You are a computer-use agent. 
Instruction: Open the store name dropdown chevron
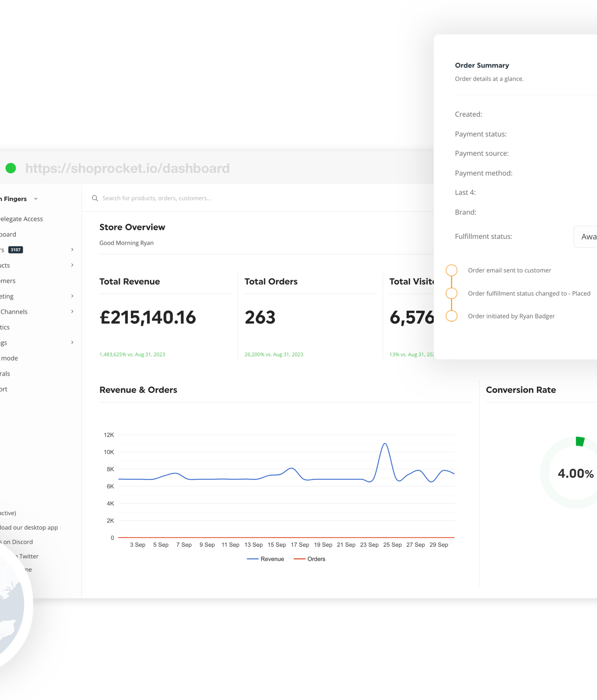36,199
